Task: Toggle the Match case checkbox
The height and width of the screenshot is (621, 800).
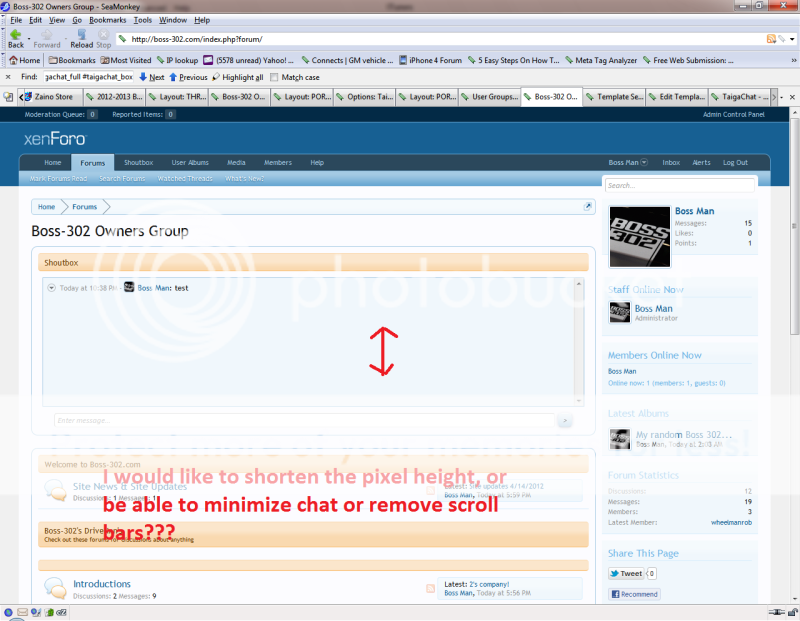Action: click(276, 77)
